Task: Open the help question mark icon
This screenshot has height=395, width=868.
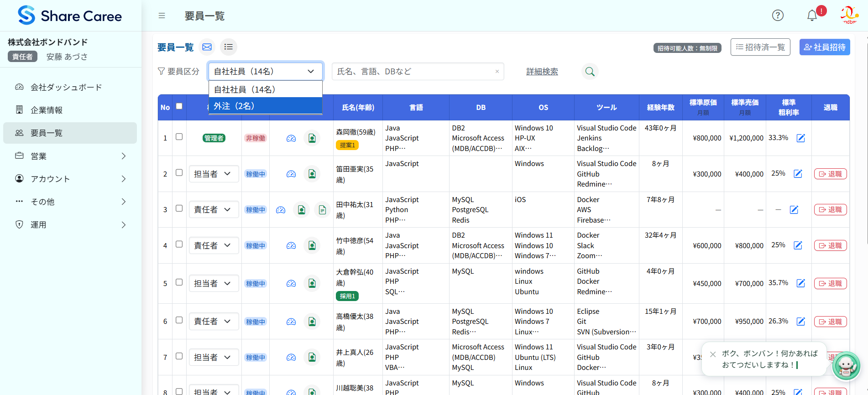Action: 778,16
